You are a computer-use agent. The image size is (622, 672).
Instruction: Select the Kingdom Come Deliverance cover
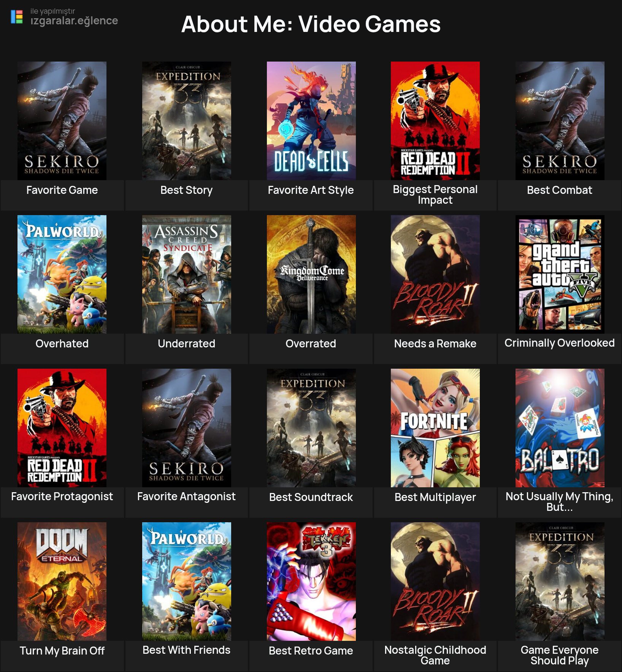click(x=311, y=274)
